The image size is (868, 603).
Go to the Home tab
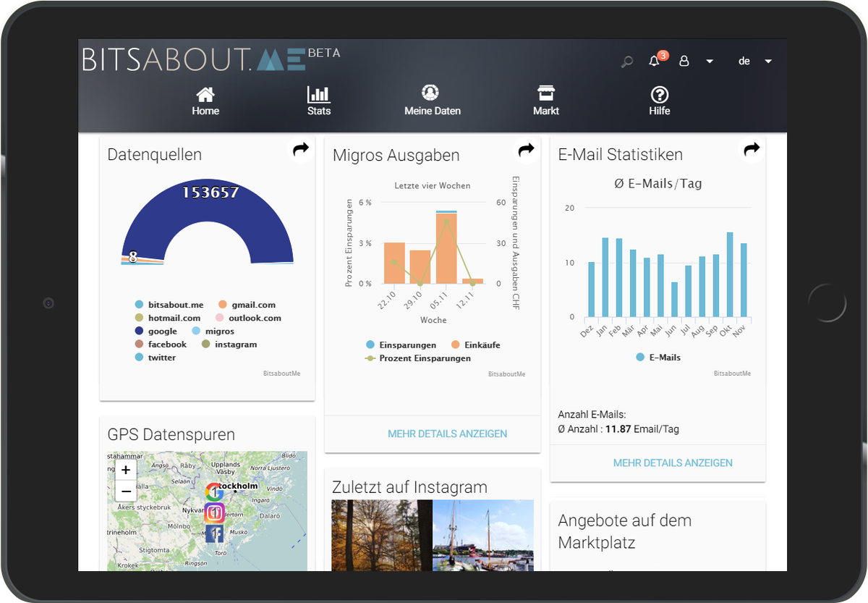click(205, 101)
